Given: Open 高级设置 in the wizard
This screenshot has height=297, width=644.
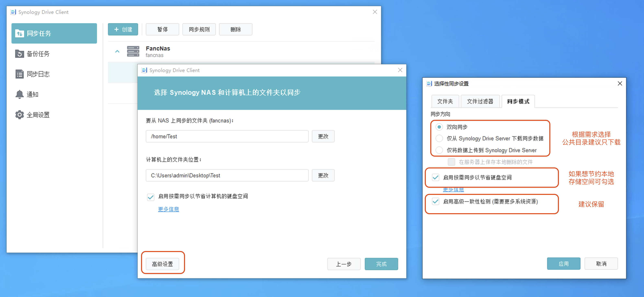Looking at the screenshot, I should [162, 264].
